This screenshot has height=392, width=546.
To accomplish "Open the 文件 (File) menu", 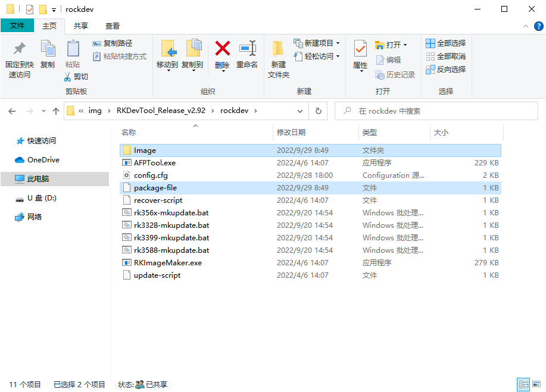I will pos(17,26).
